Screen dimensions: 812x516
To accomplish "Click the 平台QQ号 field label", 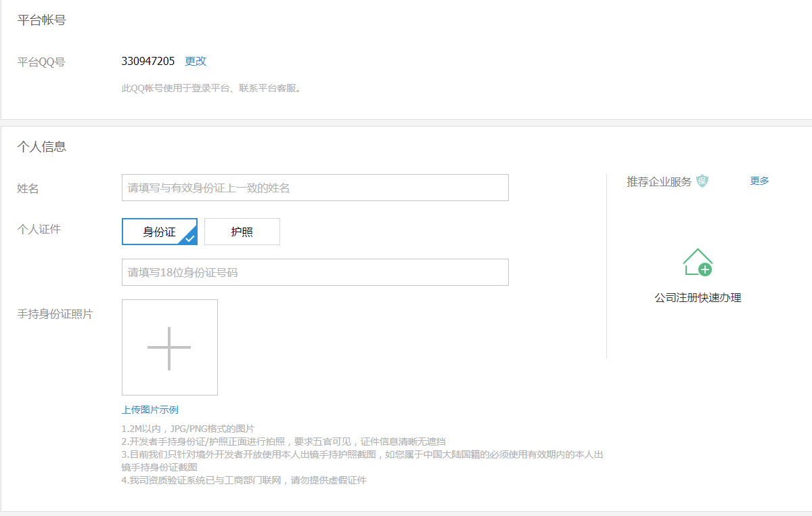I will (41, 62).
